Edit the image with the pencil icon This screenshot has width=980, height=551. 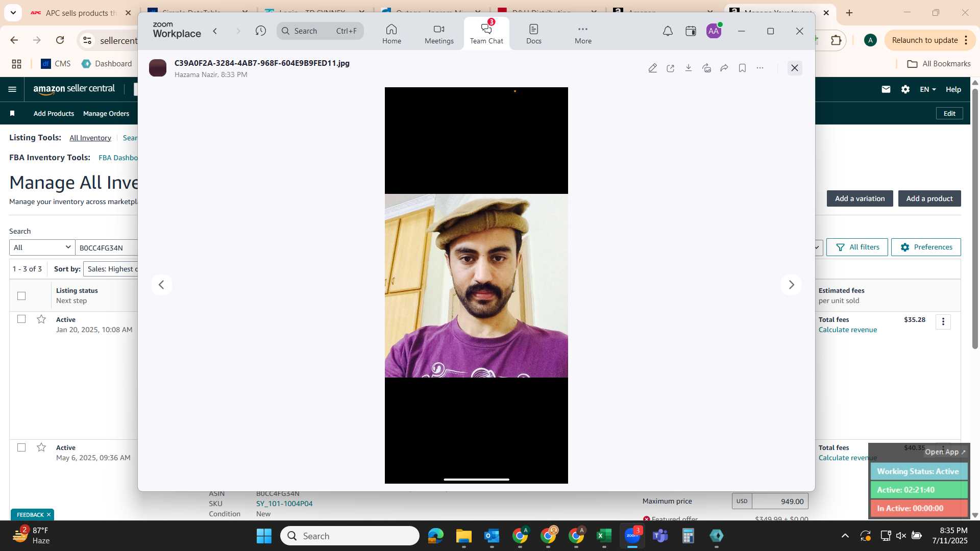(652, 68)
